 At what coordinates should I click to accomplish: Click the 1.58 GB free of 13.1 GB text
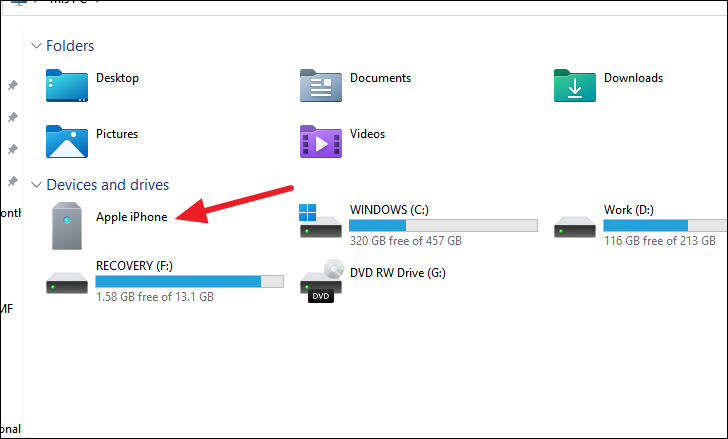(x=155, y=297)
